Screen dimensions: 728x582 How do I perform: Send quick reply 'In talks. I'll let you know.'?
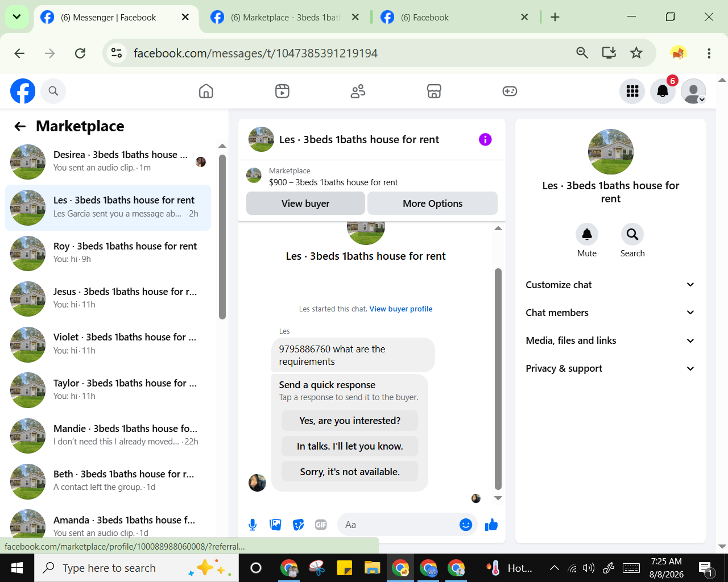[350, 446]
